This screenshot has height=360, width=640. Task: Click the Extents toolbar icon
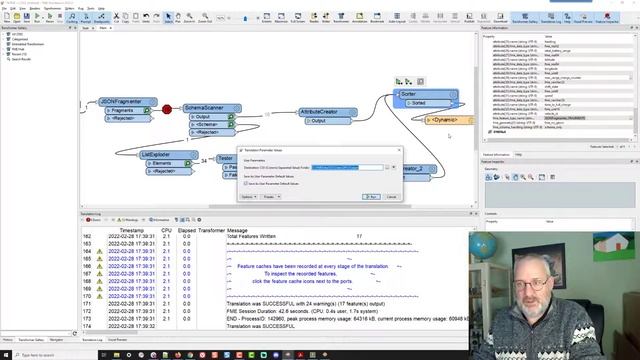[x=267, y=17]
